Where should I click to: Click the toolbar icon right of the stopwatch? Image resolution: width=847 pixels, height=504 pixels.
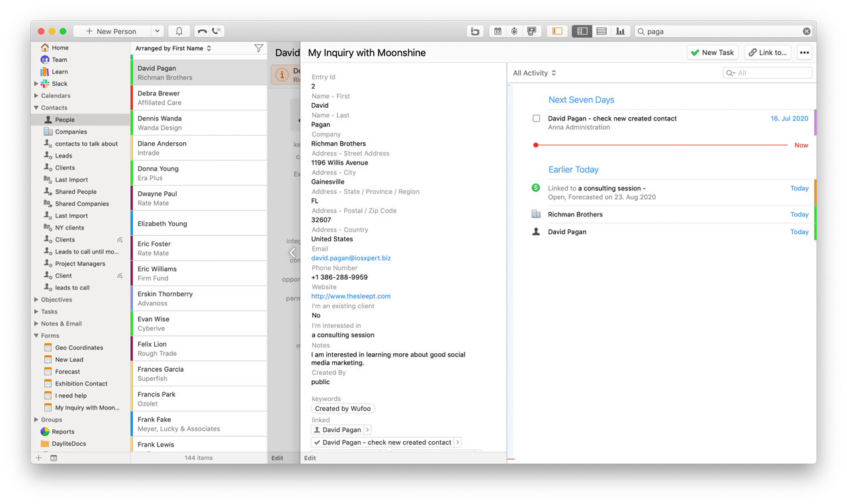[x=531, y=31]
